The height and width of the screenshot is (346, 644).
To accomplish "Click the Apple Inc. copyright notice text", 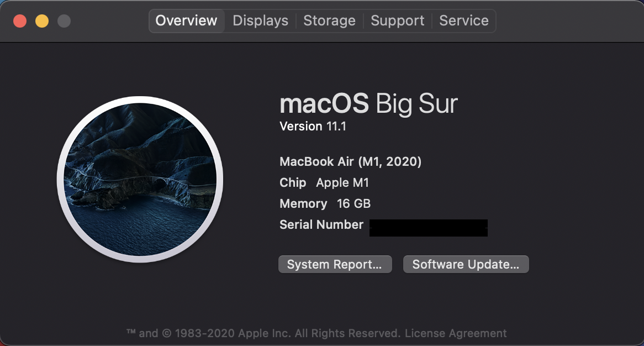I will click(263, 333).
